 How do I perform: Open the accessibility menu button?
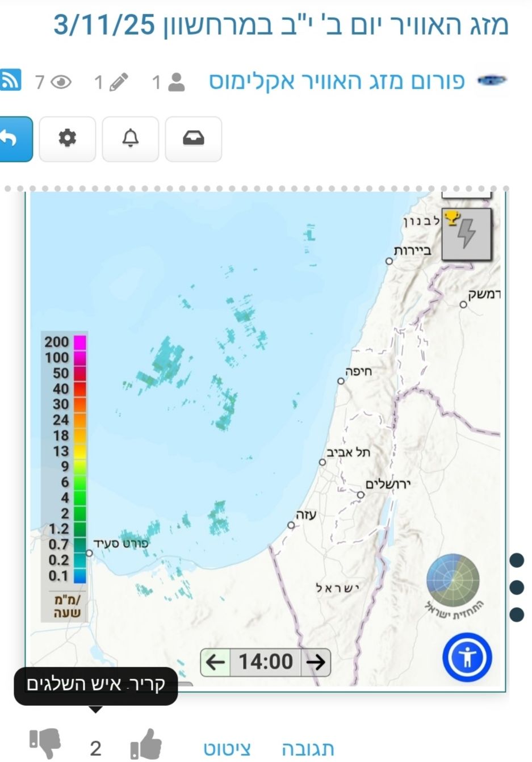(x=467, y=658)
